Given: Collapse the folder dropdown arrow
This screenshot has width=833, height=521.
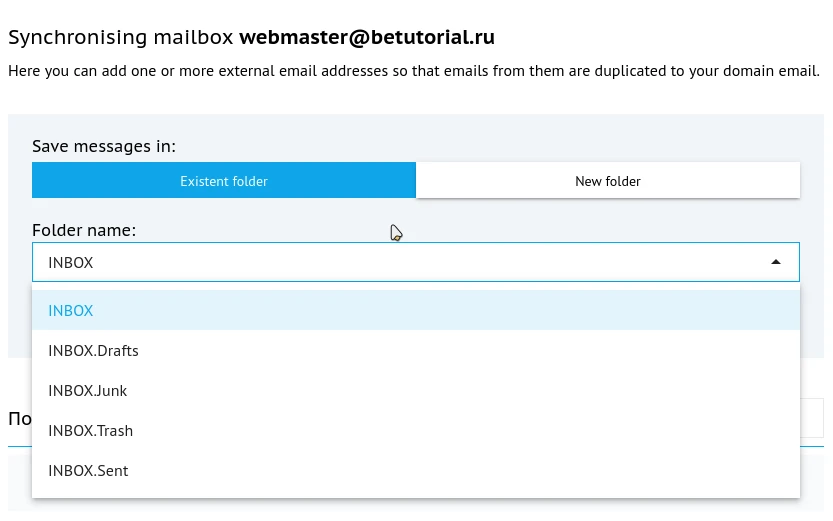Looking at the screenshot, I should pyautogui.click(x=776, y=262).
